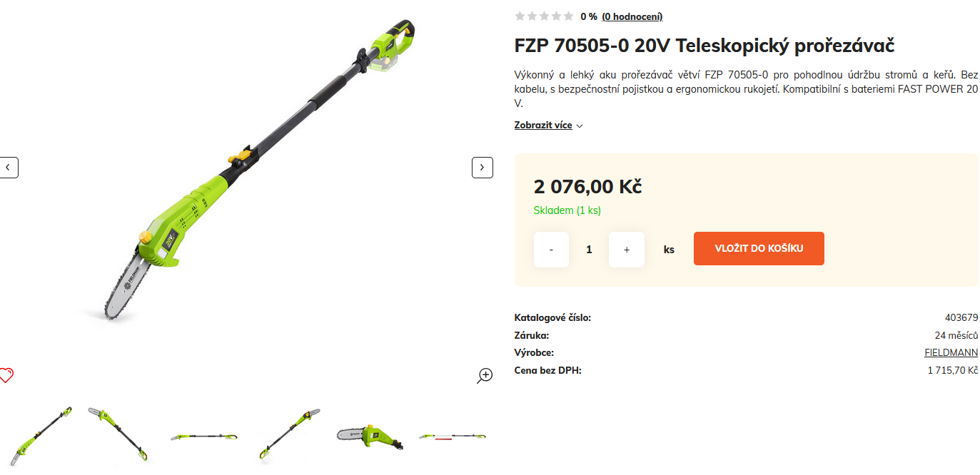Click the chevron next to Zobrazit více

pyautogui.click(x=580, y=126)
